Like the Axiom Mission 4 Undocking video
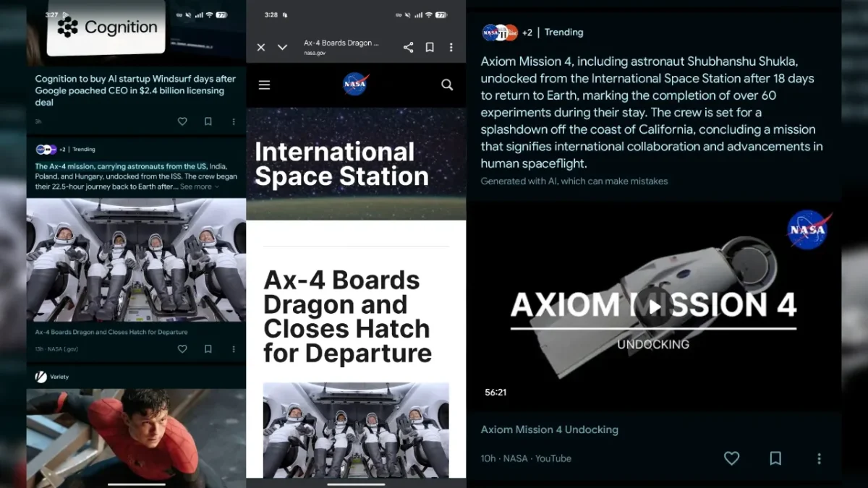This screenshot has height=488, width=868. 731,458
